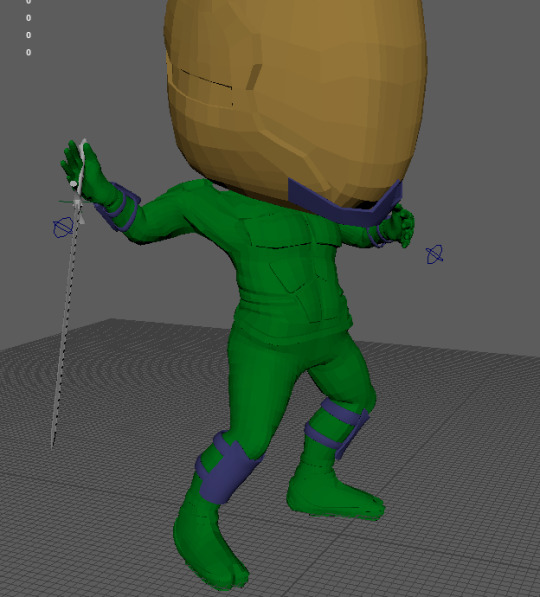Click the thin sword blade mesh

(66, 324)
